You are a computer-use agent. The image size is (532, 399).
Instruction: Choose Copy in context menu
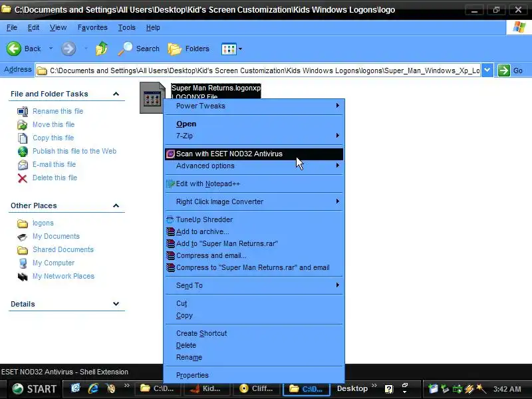point(254,315)
